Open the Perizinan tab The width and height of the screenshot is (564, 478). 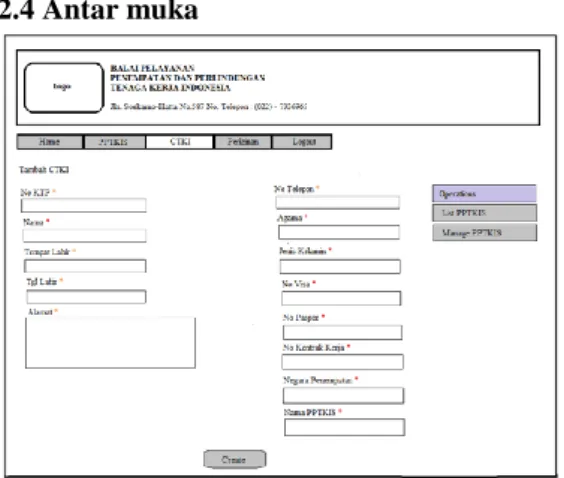243,142
